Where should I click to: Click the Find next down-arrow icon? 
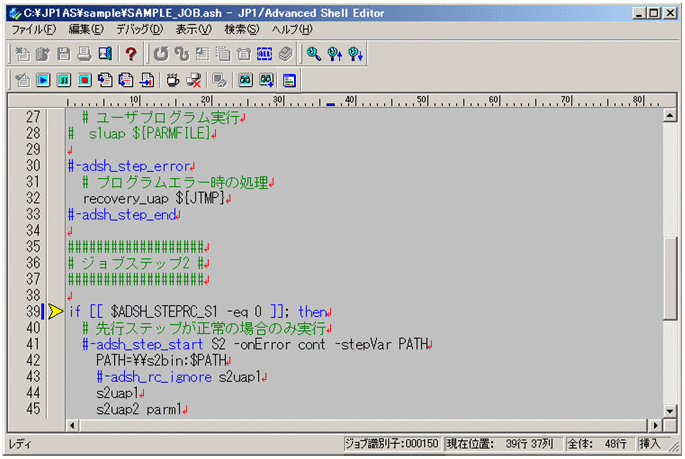[x=356, y=54]
